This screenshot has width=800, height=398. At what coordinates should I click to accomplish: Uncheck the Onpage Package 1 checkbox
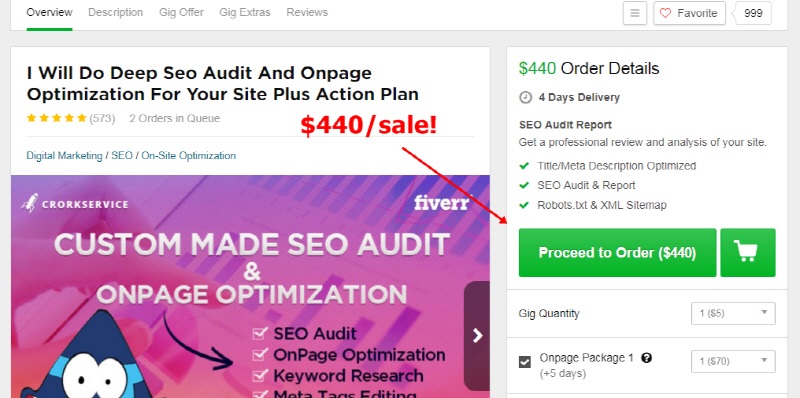pyautogui.click(x=524, y=362)
